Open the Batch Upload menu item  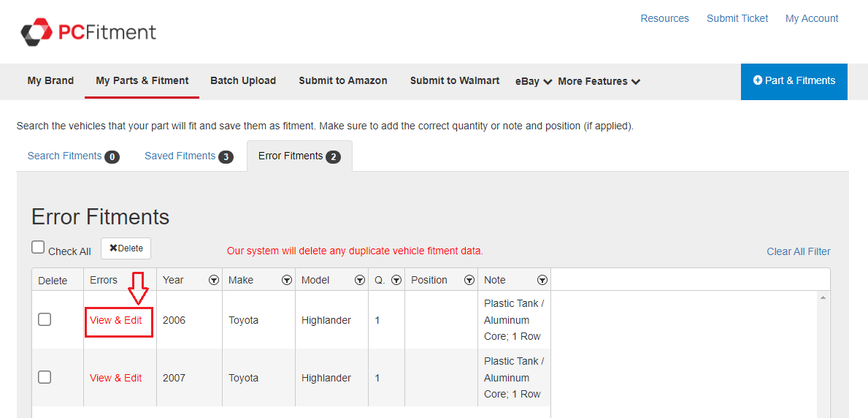coord(243,81)
